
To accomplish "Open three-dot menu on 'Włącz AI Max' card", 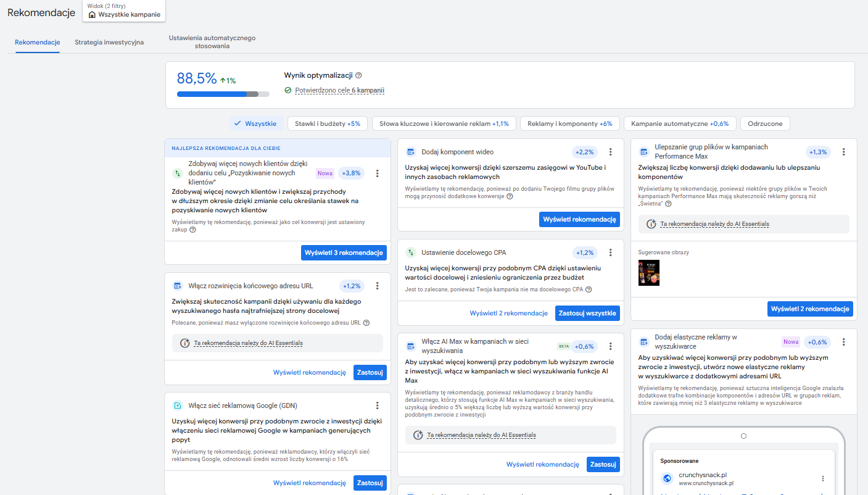I will [610, 346].
